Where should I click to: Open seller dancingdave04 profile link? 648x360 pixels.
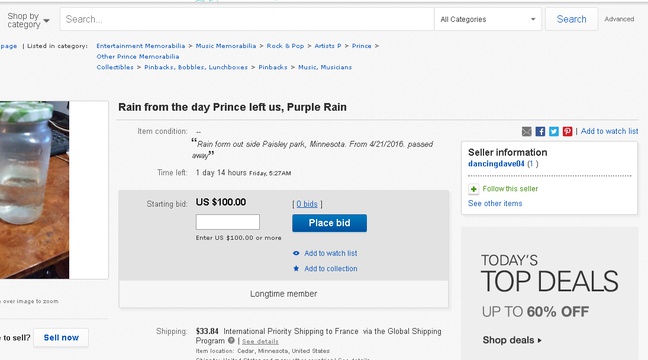(x=496, y=164)
